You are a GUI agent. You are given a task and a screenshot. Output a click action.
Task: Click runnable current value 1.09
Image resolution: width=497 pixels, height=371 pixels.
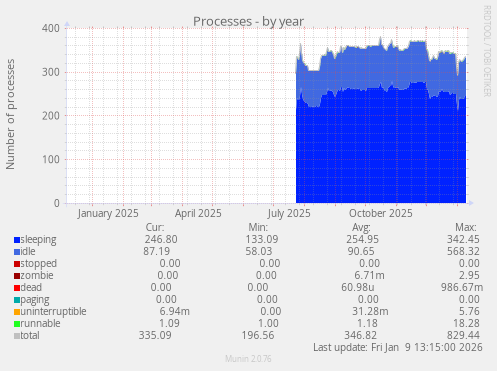click(x=169, y=323)
